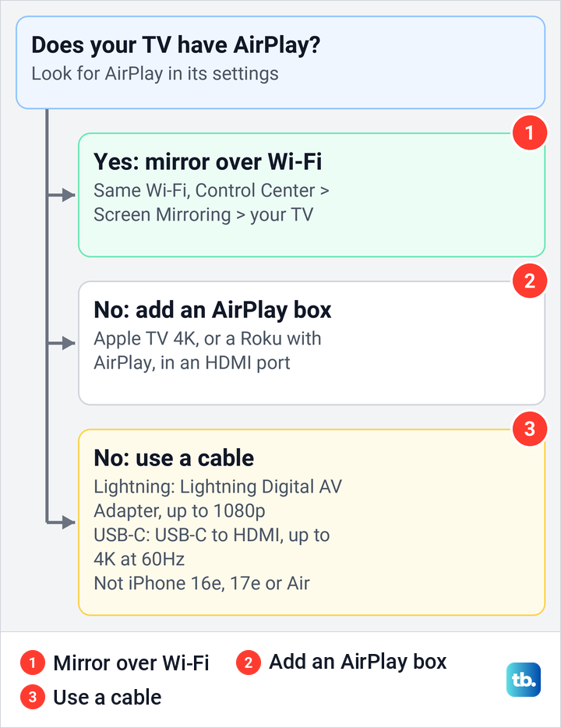Click the legend label "Mirror over Wi-Fi"
The image size is (561, 728).
tap(131, 663)
